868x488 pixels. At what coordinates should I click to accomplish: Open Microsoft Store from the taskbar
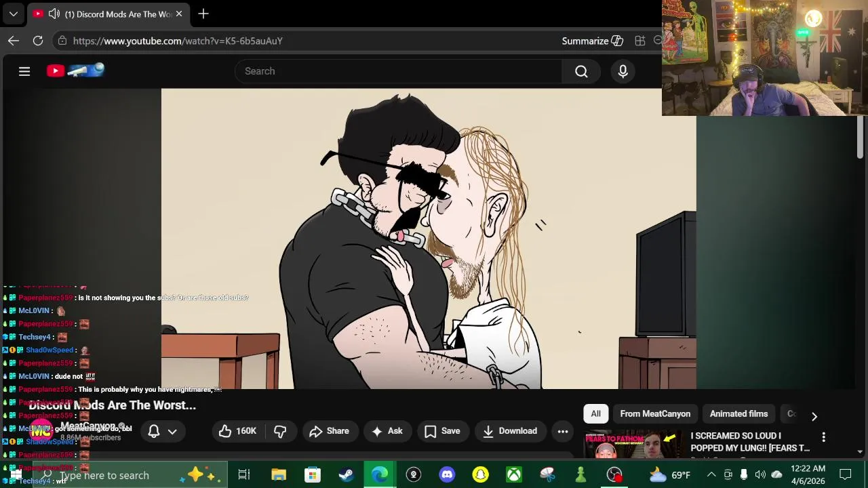pyautogui.click(x=312, y=475)
